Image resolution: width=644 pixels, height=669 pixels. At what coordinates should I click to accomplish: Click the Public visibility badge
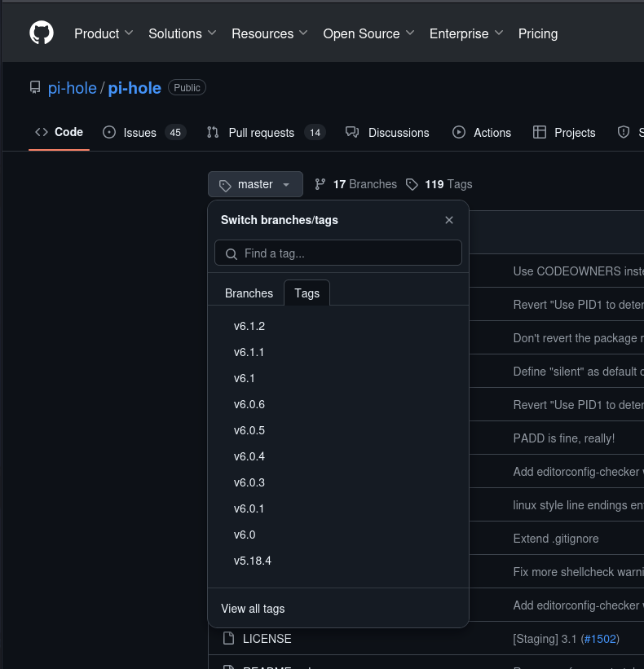coord(187,87)
